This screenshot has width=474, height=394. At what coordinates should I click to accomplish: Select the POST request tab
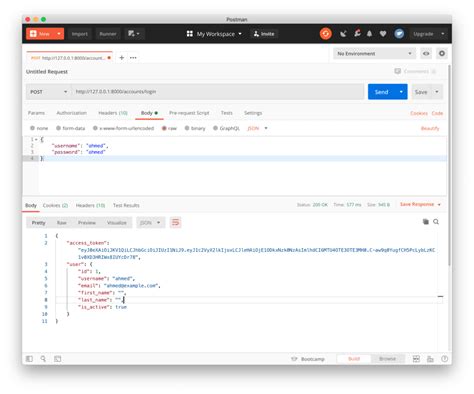[69, 58]
